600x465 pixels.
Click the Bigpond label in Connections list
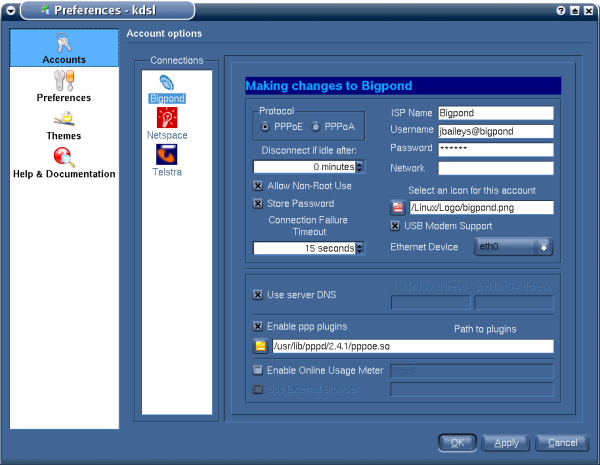(167, 98)
